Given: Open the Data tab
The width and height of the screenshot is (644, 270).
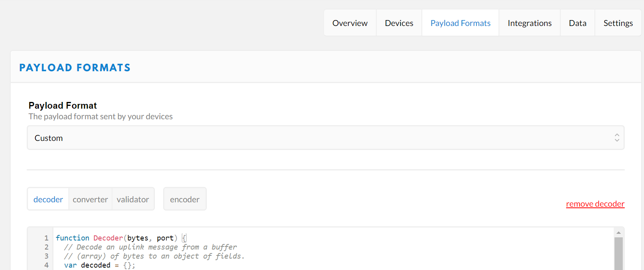Looking at the screenshot, I should [577, 23].
